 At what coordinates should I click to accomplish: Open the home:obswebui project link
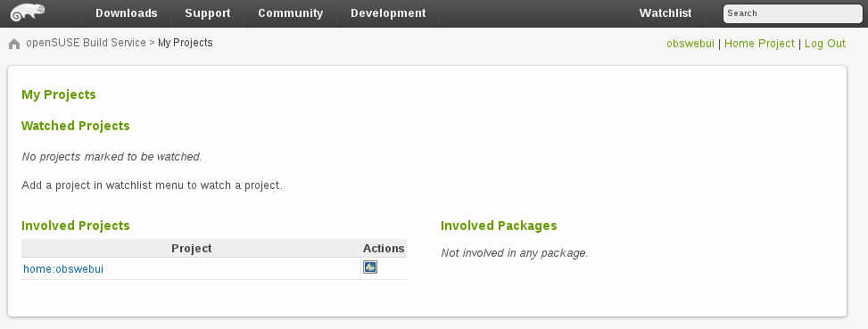coord(63,269)
